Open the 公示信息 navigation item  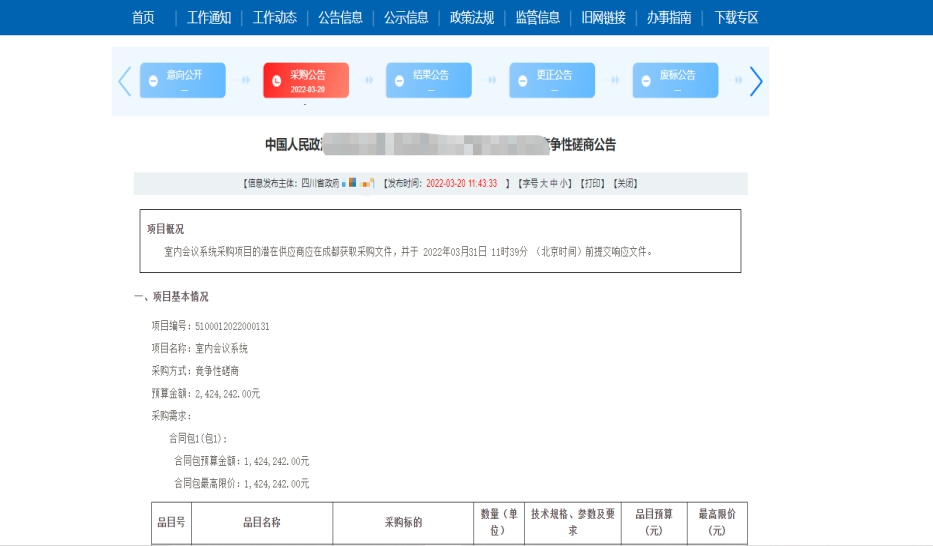(x=406, y=17)
